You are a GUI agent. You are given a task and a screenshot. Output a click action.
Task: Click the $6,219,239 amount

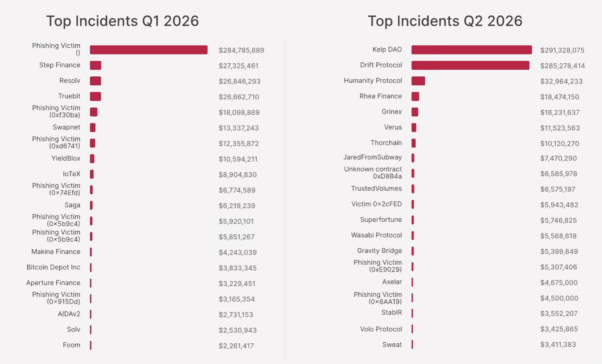237,206
